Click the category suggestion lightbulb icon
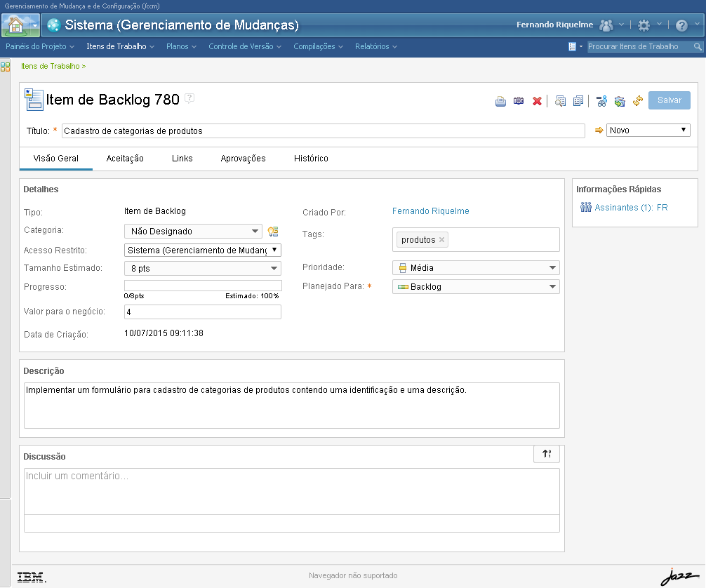 click(x=273, y=232)
